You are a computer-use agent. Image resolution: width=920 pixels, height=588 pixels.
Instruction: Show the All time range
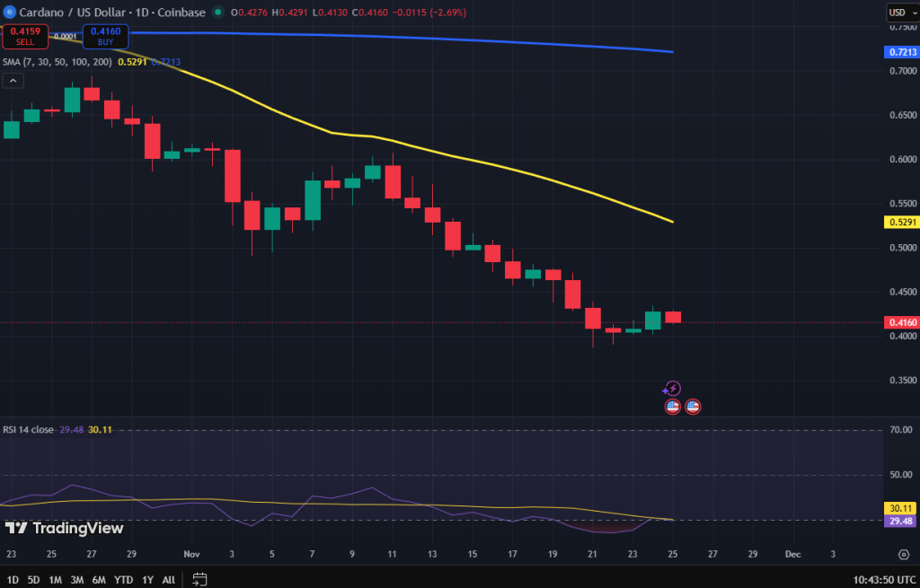(x=168, y=580)
